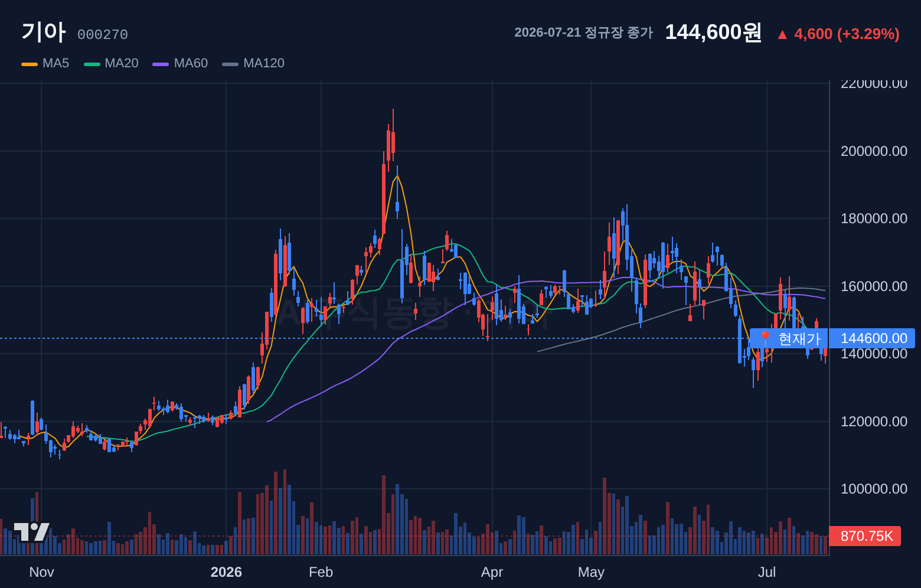Toggle the MA5 orange legend item
Viewport: 921px width, 588px height.
(45, 63)
